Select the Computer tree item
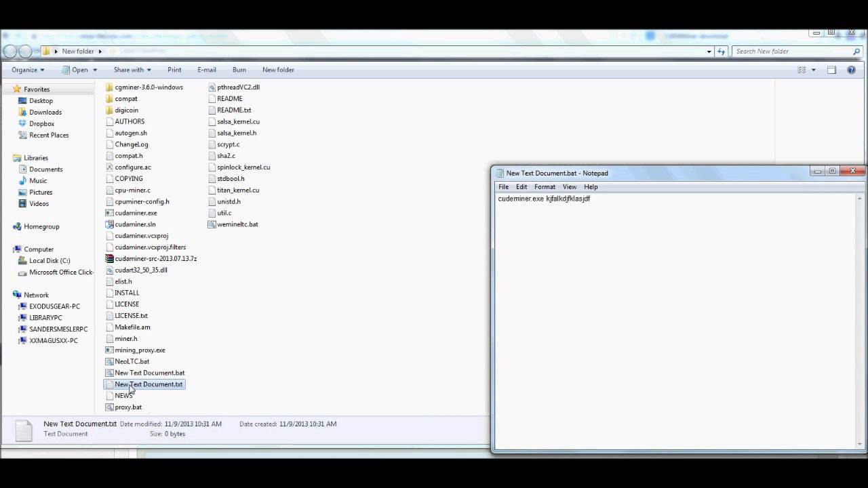This screenshot has height=488, width=868. [39, 249]
